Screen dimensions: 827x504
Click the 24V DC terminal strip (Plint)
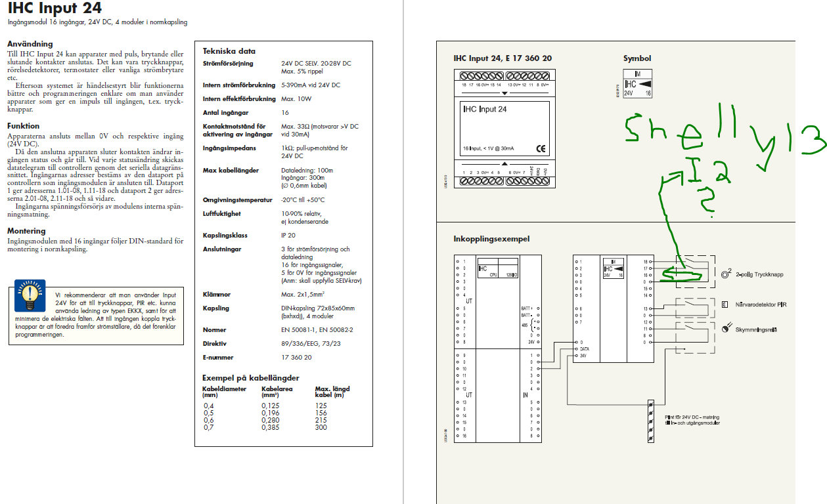coord(650,420)
